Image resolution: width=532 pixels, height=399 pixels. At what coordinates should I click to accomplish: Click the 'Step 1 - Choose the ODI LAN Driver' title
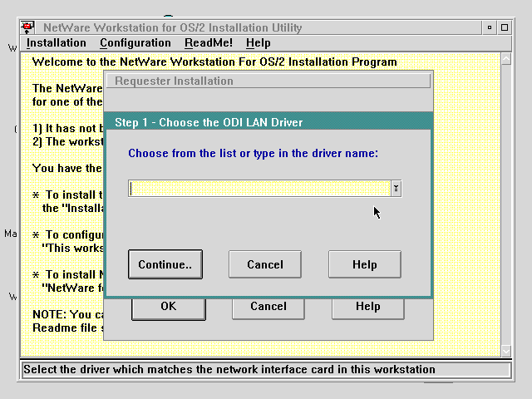coord(209,122)
